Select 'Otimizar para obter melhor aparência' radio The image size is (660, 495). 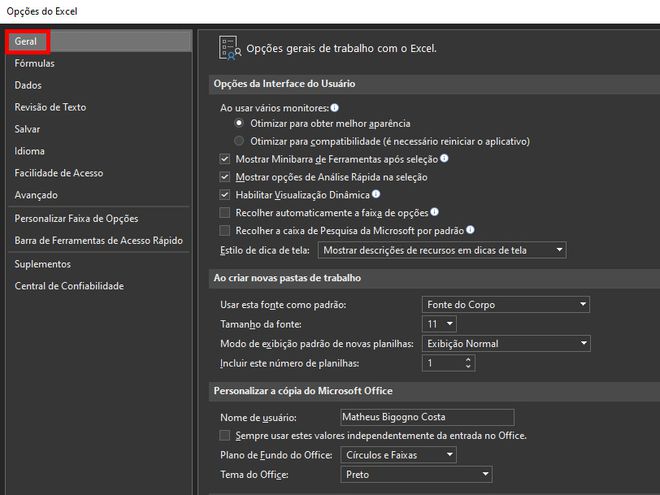click(239, 123)
